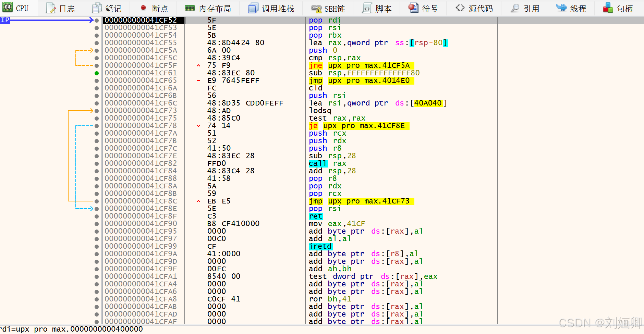This screenshot has height=334, width=644.
Task: Toggle the active breakpoint at 41CF61
Action: pos(96,73)
